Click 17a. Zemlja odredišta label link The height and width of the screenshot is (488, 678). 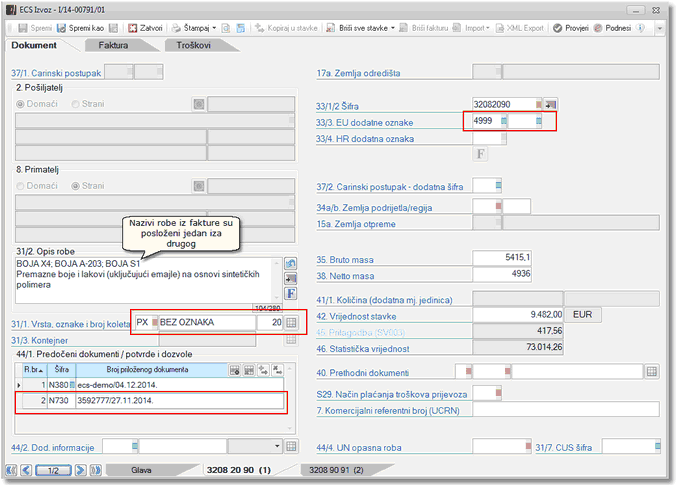coord(358,73)
